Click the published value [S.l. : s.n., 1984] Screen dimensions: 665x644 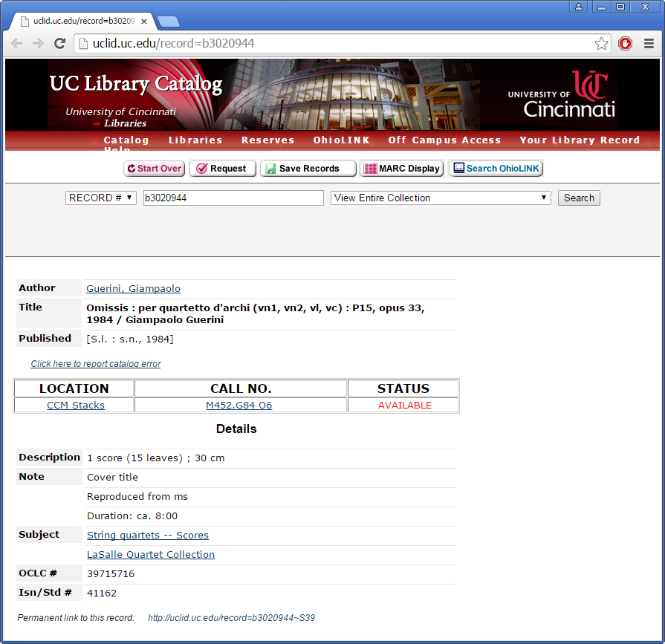[x=130, y=339]
